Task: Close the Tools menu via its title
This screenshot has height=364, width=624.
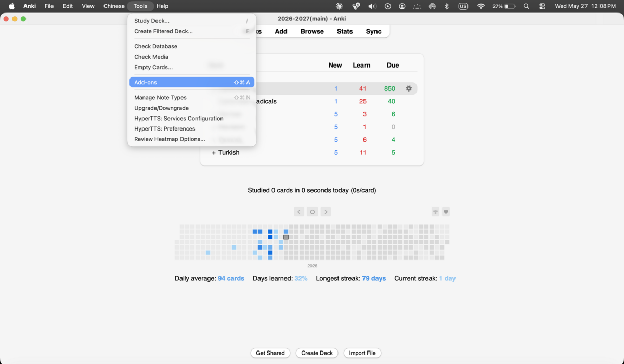Action: [140, 6]
